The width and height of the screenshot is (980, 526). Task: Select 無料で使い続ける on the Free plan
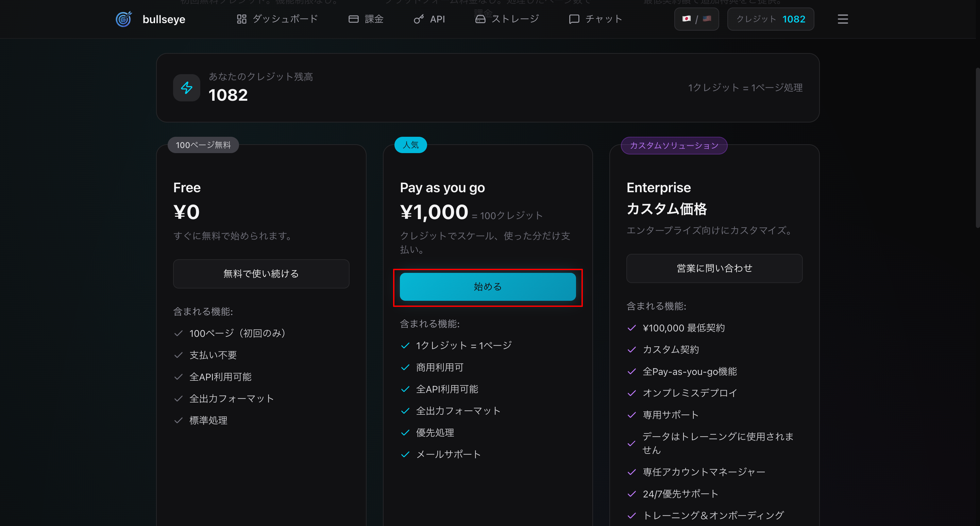pyautogui.click(x=261, y=273)
